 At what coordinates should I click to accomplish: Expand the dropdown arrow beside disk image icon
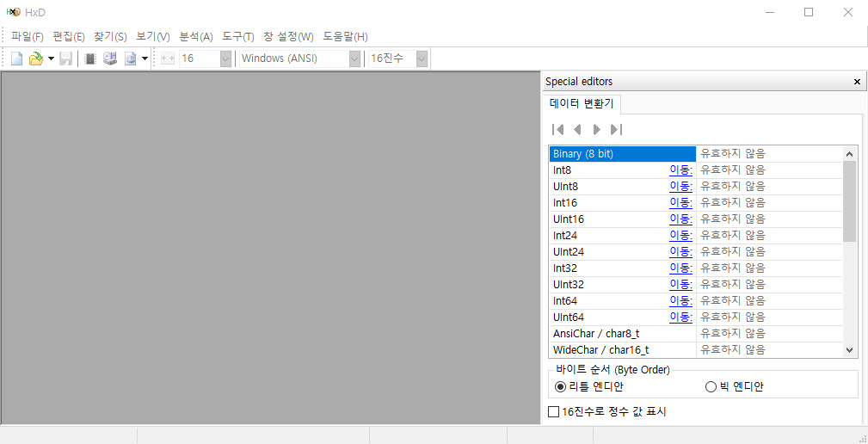(x=145, y=59)
